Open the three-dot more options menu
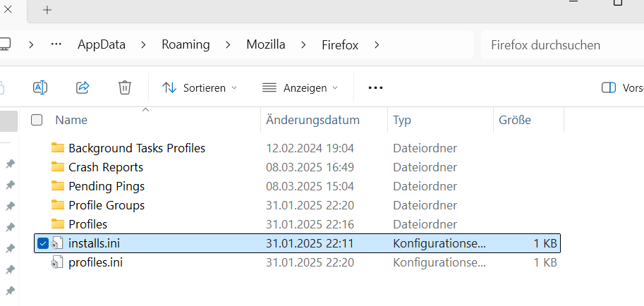This screenshot has height=306, width=644. [x=375, y=87]
